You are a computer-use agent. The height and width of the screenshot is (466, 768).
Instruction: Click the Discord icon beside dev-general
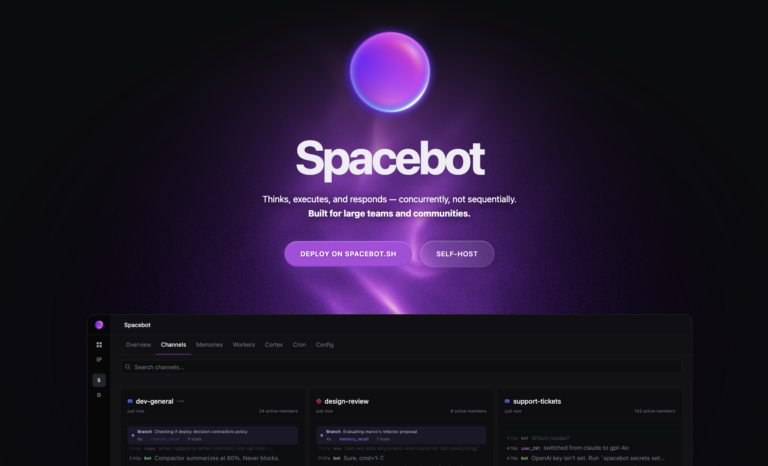click(130, 401)
